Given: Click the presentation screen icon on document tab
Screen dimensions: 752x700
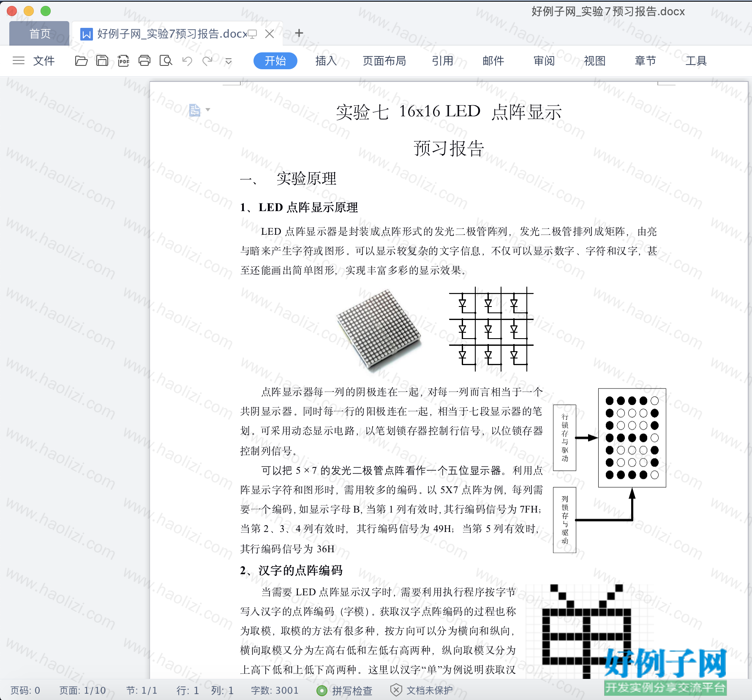Looking at the screenshot, I should coord(253,34).
